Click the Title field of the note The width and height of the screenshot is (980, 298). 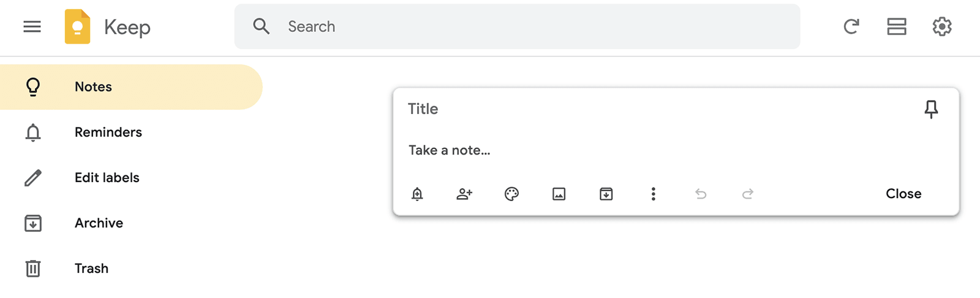pyautogui.click(x=612, y=109)
